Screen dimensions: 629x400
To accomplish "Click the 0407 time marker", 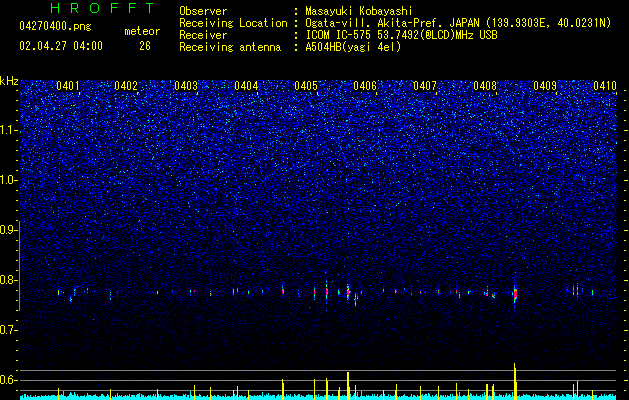I will point(425,86).
